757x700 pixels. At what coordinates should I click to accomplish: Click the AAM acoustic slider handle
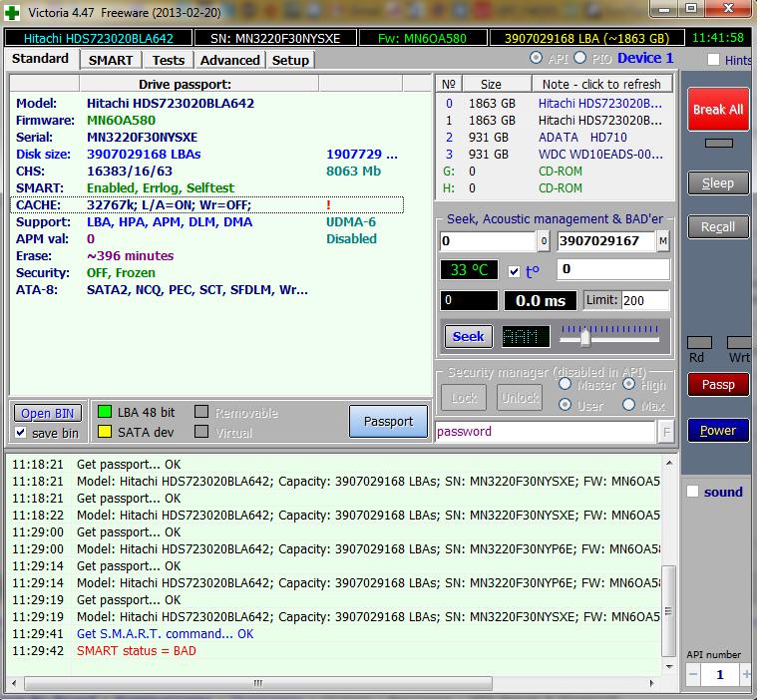coord(584,337)
